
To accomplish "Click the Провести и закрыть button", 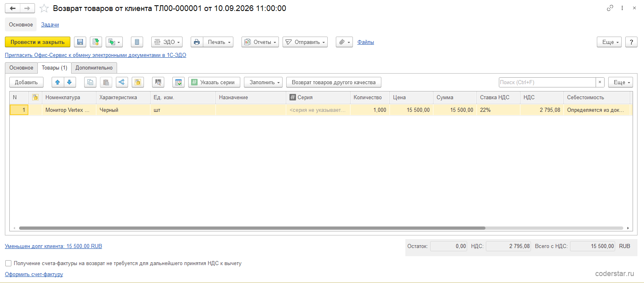I will [x=37, y=42].
